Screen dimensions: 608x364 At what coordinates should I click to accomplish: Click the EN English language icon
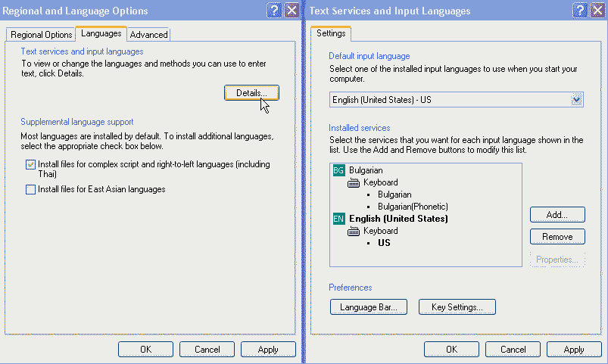pyautogui.click(x=338, y=219)
